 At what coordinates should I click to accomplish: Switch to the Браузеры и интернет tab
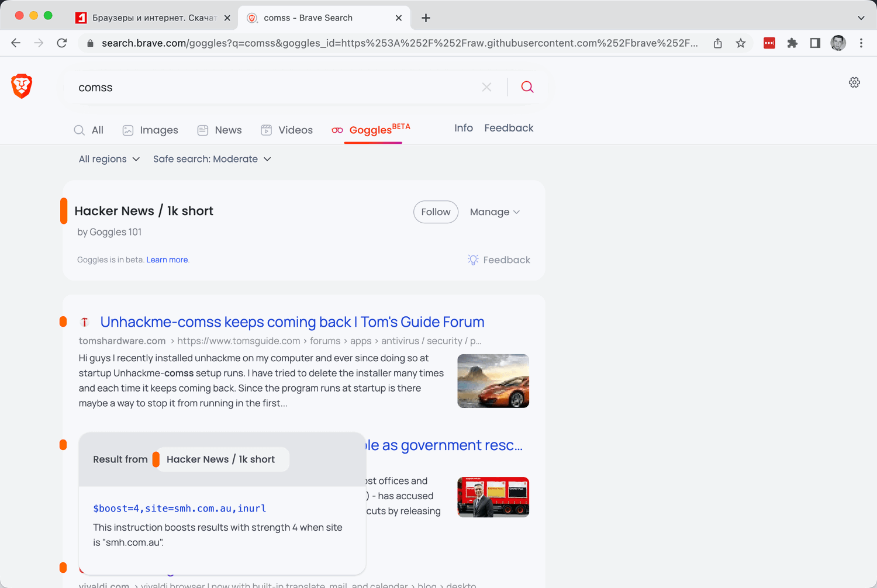tap(153, 18)
